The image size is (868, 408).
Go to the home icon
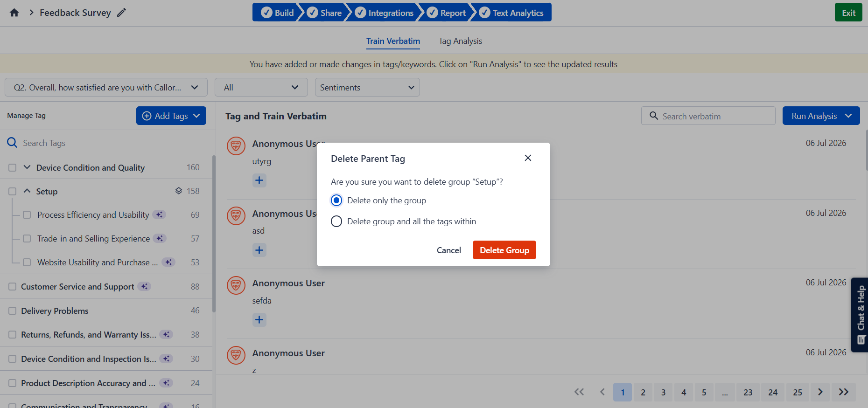pos(14,13)
